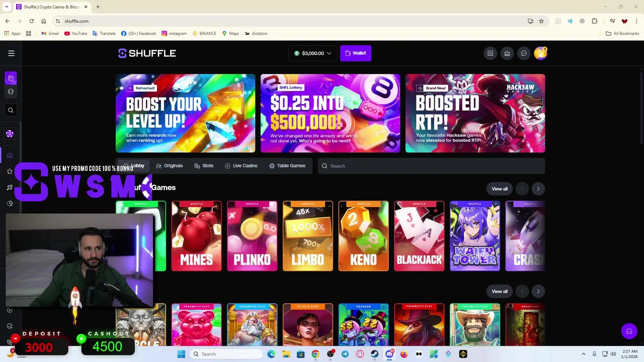Viewport: 644px width, 362px height.
Task: Select the Lobby tab
Action: 134,166
